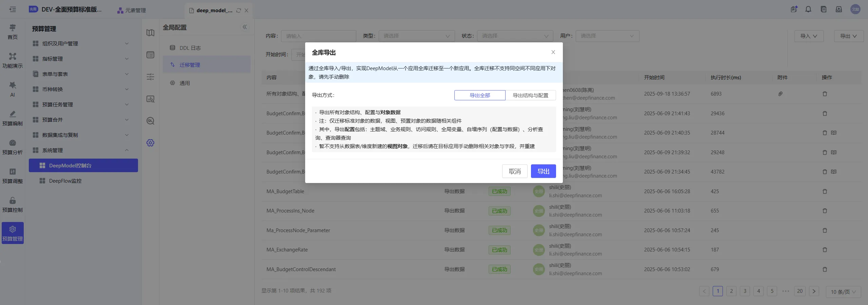Select 导出全部 export mode

point(479,95)
